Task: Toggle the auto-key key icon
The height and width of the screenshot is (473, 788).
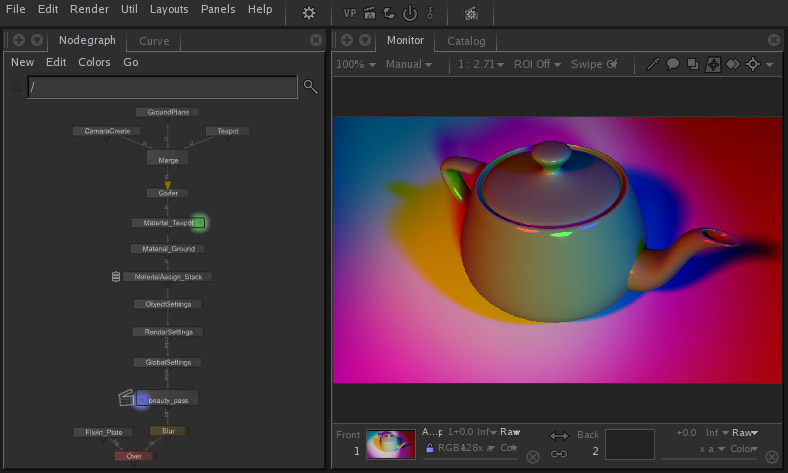Action: point(430,13)
